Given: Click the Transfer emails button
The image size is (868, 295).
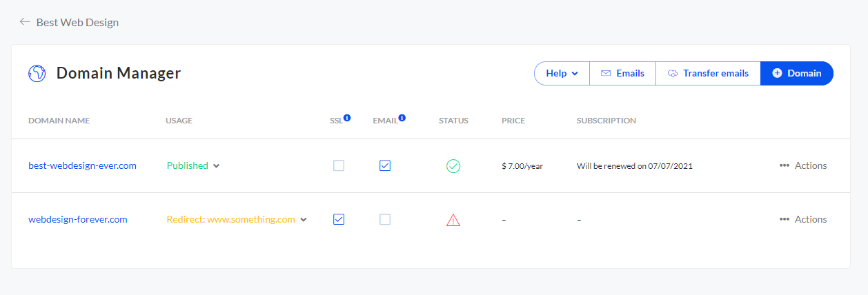Looking at the screenshot, I should tap(708, 74).
